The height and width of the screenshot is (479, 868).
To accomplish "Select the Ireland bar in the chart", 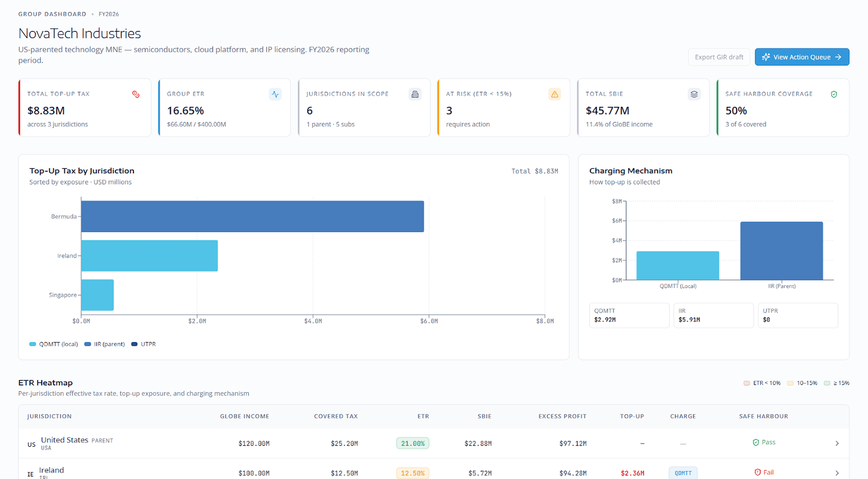I will click(149, 256).
